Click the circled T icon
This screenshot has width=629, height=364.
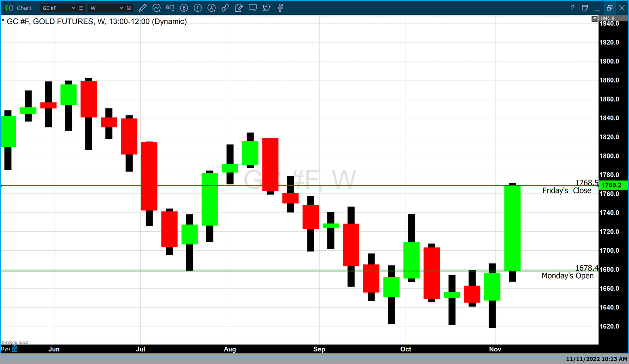click(x=198, y=8)
